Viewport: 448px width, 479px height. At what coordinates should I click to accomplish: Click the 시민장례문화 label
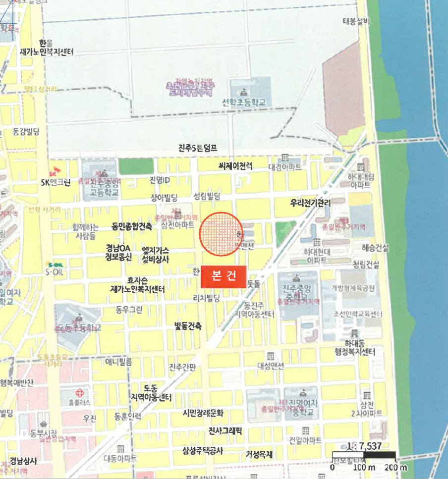pos(203,413)
